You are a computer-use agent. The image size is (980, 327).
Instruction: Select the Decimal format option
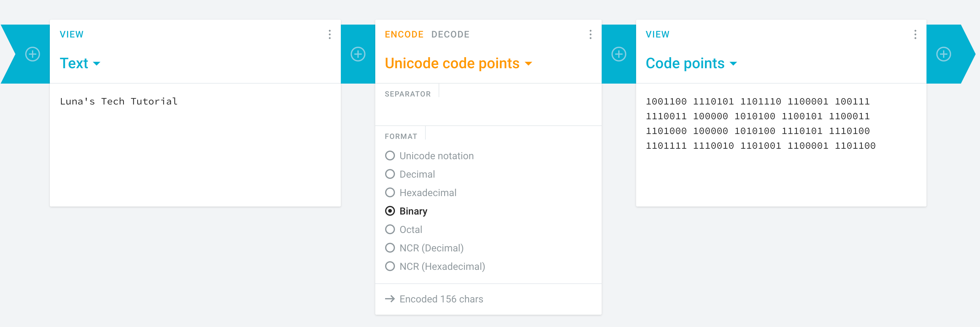click(390, 174)
